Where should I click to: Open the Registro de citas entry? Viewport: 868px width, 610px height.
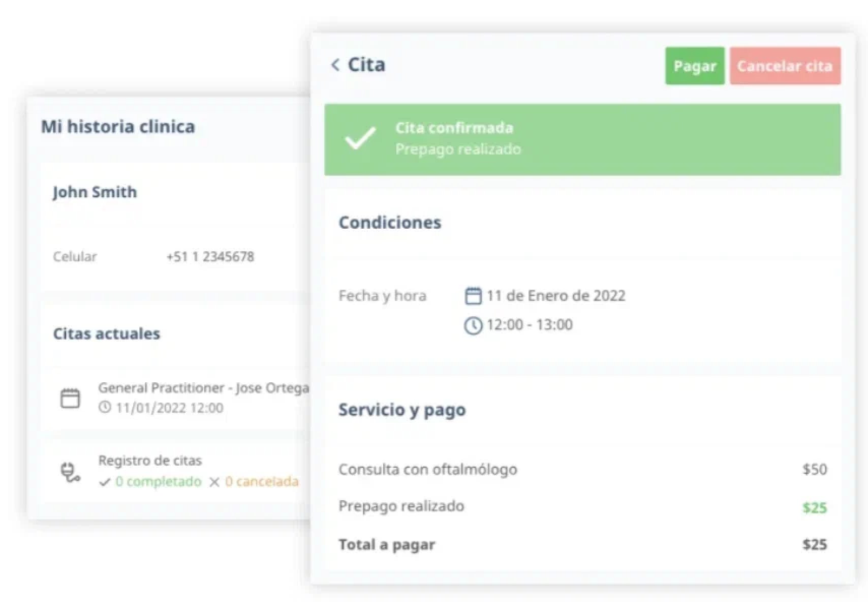click(x=150, y=461)
